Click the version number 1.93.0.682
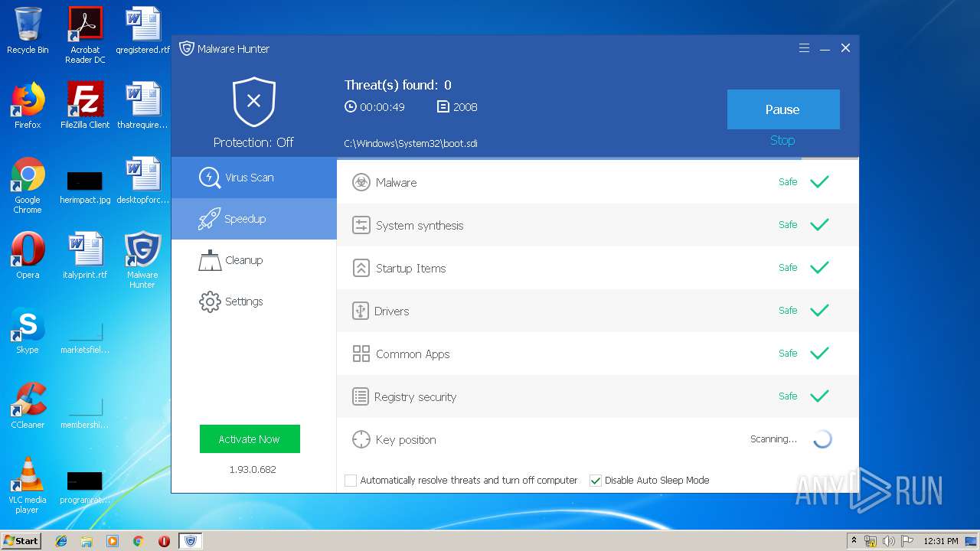The width and height of the screenshot is (980, 551). 253,469
